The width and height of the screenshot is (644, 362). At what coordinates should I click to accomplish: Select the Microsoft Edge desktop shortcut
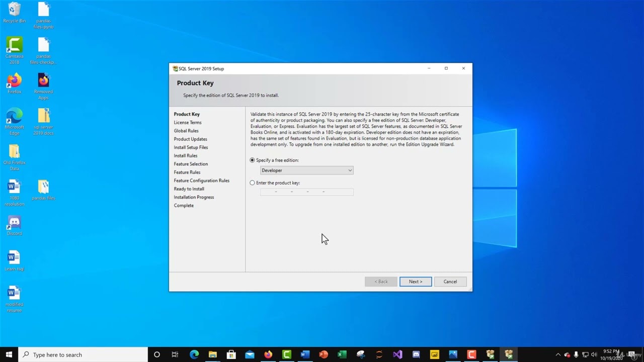14,122
